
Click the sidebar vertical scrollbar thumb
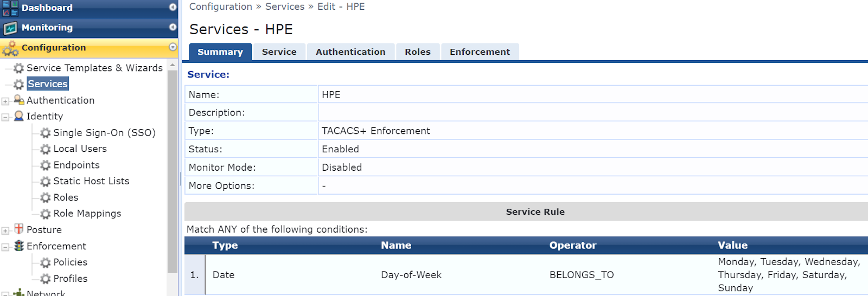[173, 171]
